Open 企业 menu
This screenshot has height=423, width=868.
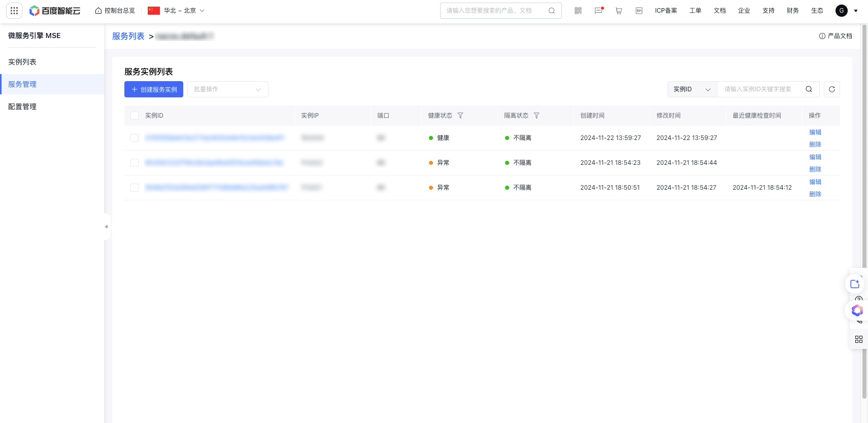click(744, 11)
